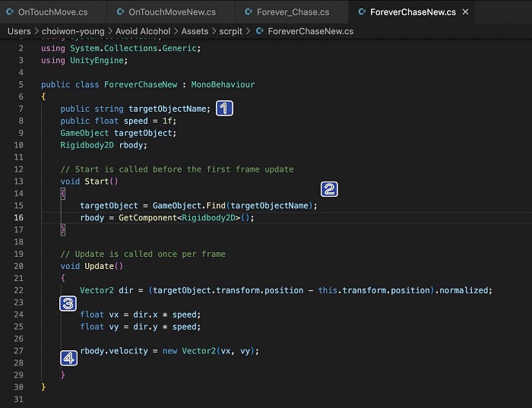Click the blue marker labeled 4
The width and height of the screenshot is (532, 408).
[x=69, y=358]
